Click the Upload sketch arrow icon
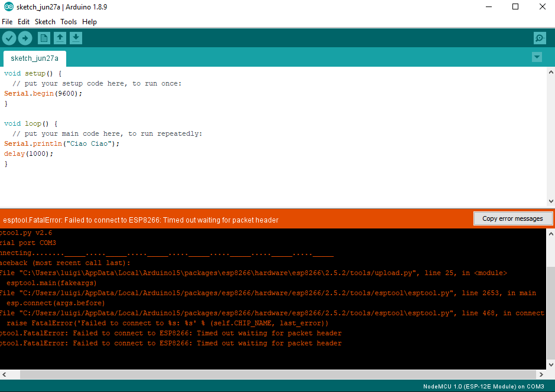This screenshot has height=392, width=555. coord(25,38)
